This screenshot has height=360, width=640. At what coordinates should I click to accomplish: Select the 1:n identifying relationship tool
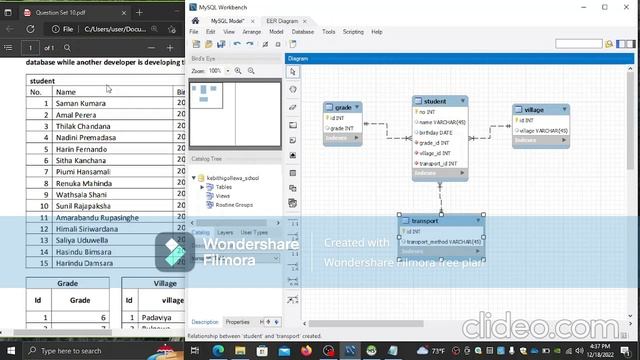[x=293, y=267]
